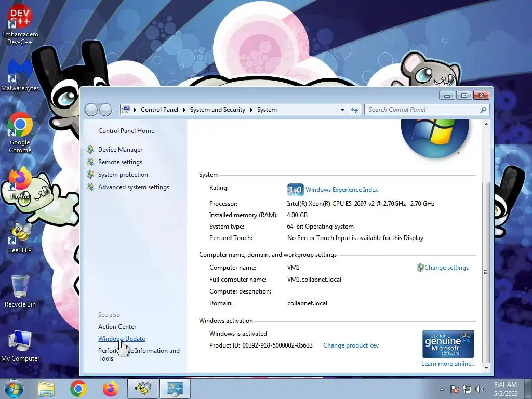Launch Firefox from the taskbar
The image size is (532, 399).
coord(111,389)
